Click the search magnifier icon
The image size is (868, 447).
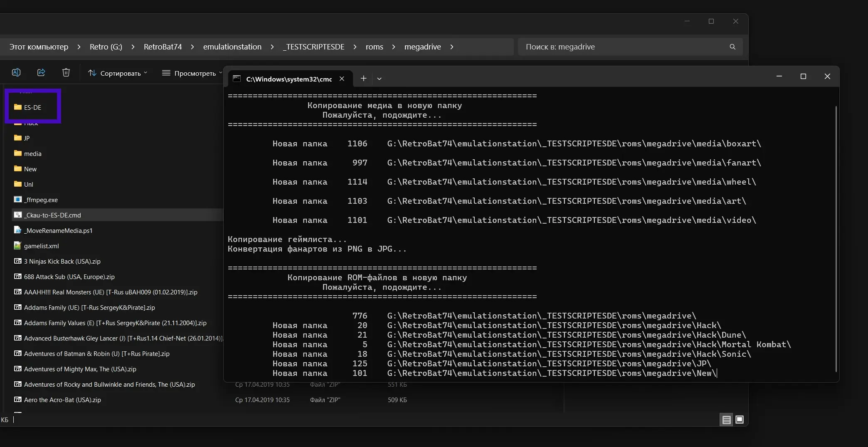pyautogui.click(x=732, y=47)
